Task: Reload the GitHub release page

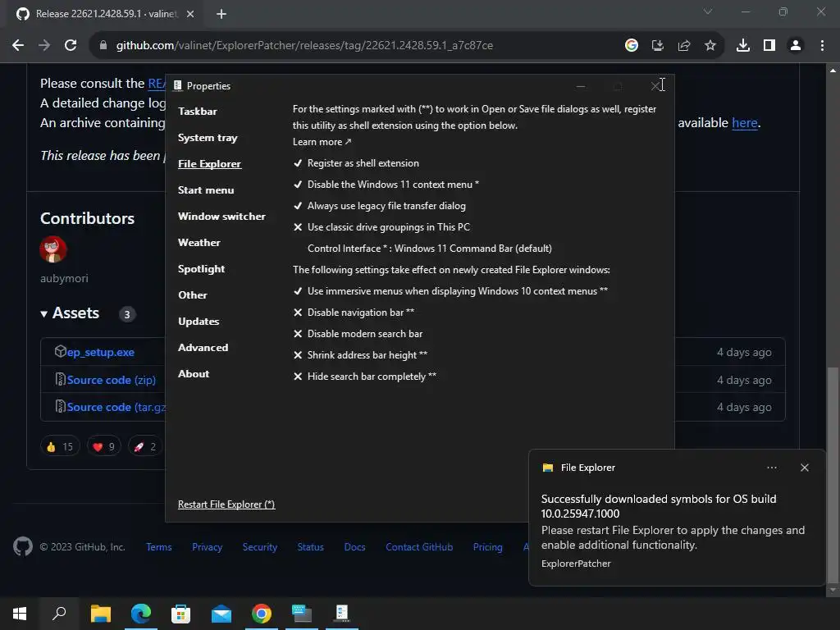Action: pos(71,46)
